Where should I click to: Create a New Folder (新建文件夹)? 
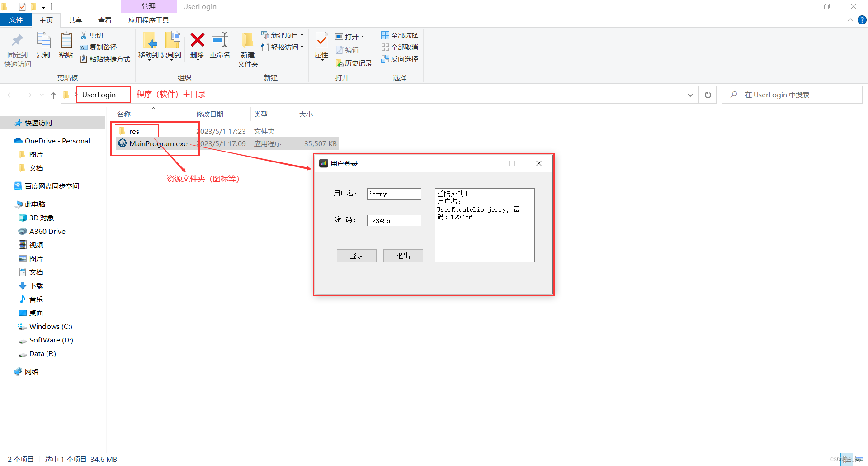248,50
